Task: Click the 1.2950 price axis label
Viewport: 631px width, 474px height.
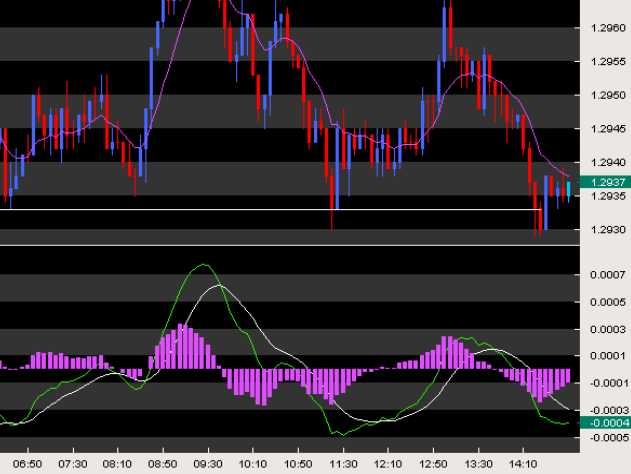Action: coord(608,95)
